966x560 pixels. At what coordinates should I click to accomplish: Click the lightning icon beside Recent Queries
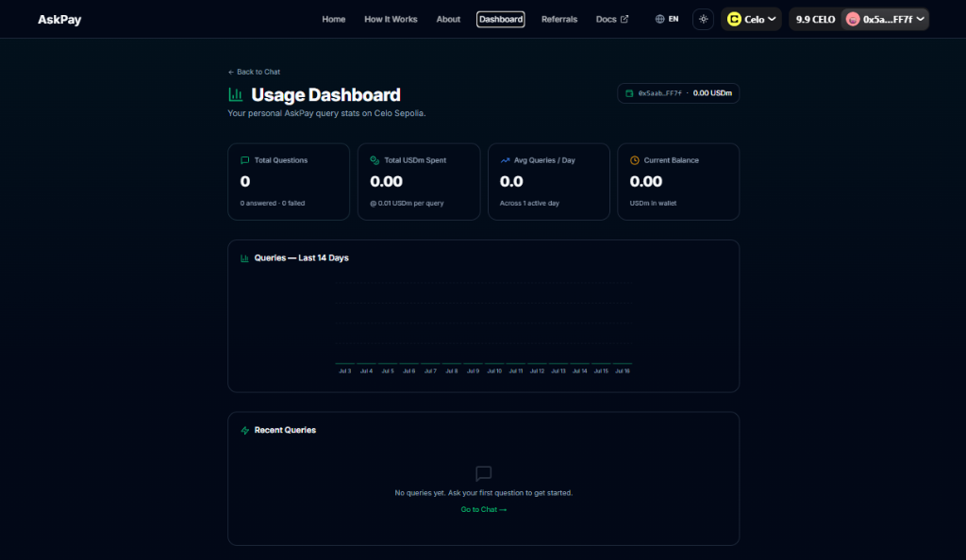pyautogui.click(x=244, y=430)
